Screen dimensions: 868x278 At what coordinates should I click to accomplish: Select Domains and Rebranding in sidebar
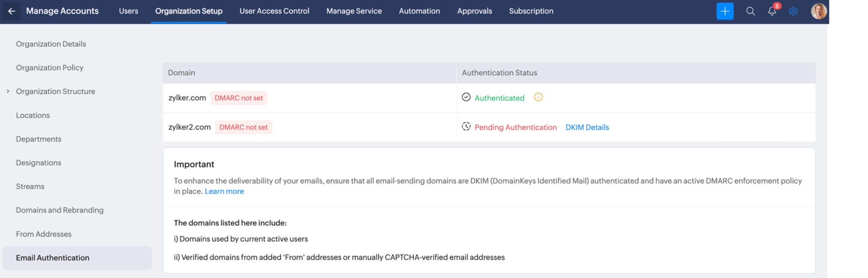60,210
